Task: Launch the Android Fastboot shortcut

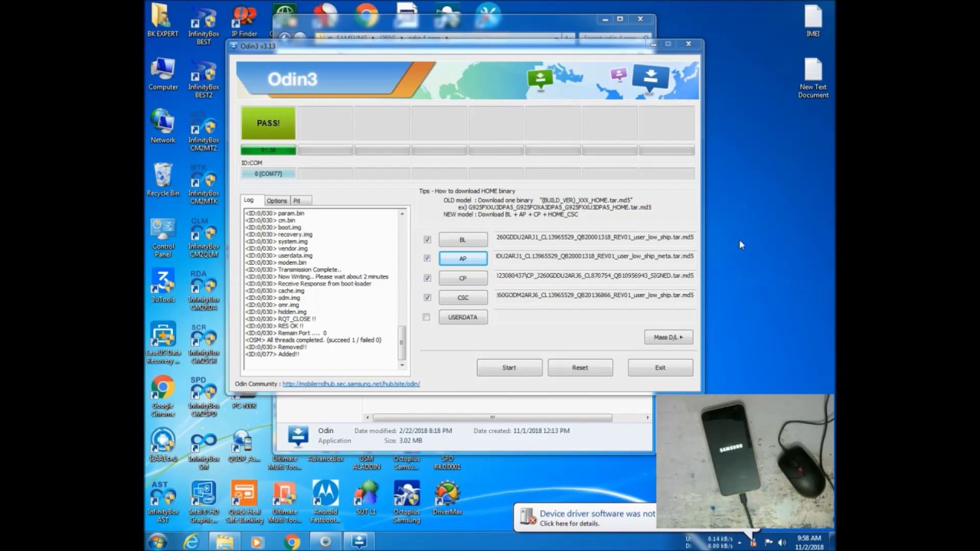Action: (x=325, y=502)
